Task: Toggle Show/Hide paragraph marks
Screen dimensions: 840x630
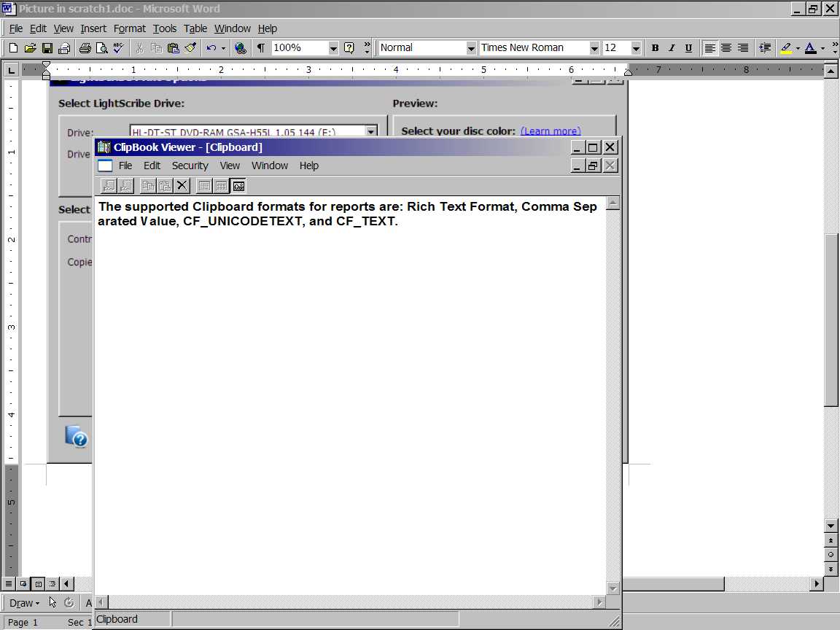Action: (261, 48)
